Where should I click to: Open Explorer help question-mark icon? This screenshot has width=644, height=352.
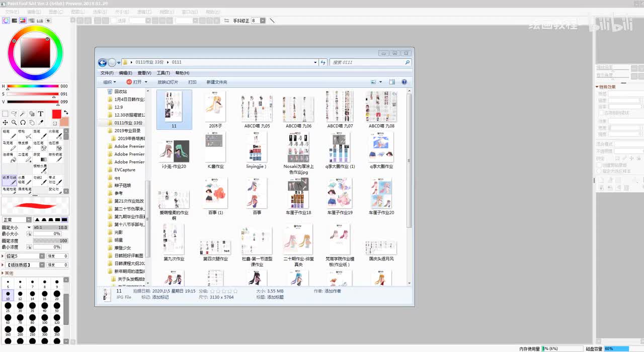click(x=404, y=82)
